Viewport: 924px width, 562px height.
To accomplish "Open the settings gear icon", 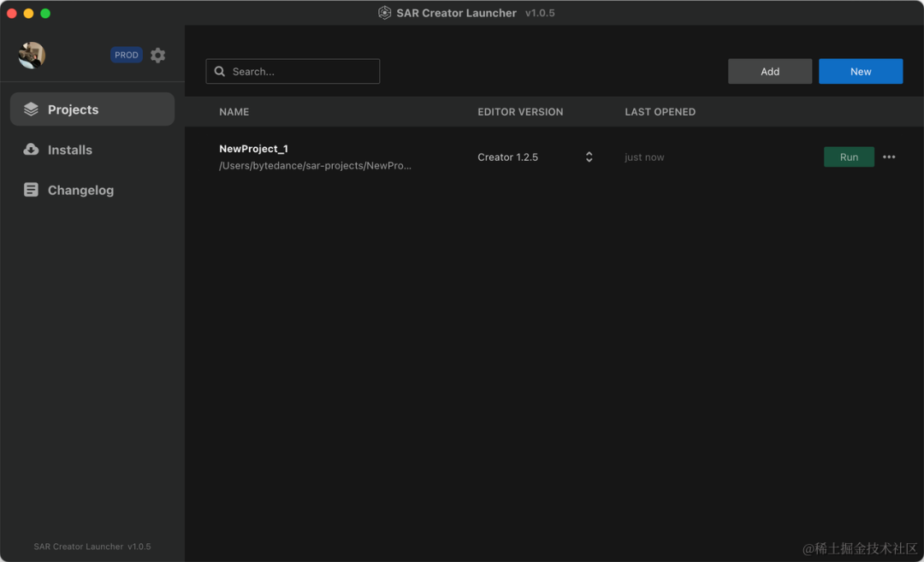I will tap(157, 56).
